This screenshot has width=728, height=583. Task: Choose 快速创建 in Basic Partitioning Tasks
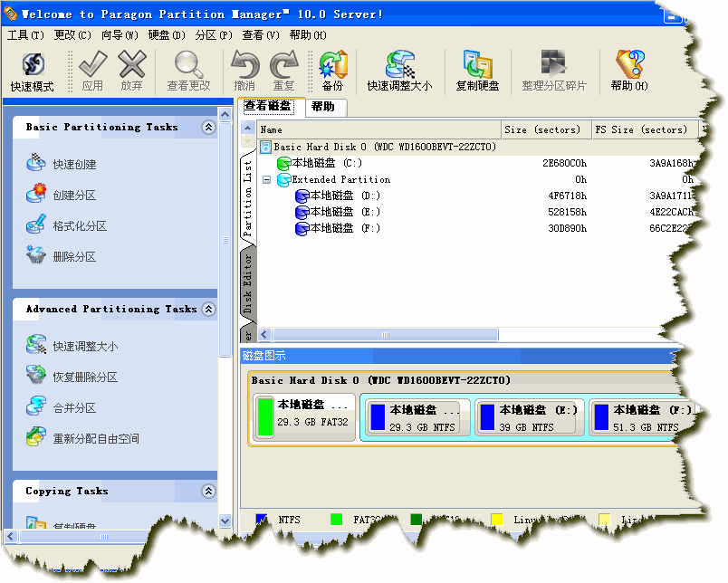[62, 164]
